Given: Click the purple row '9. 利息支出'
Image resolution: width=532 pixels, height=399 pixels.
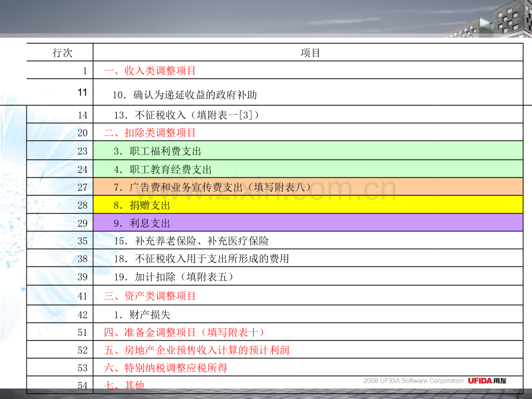Looking at the screenshot, I should pos(308,223).
